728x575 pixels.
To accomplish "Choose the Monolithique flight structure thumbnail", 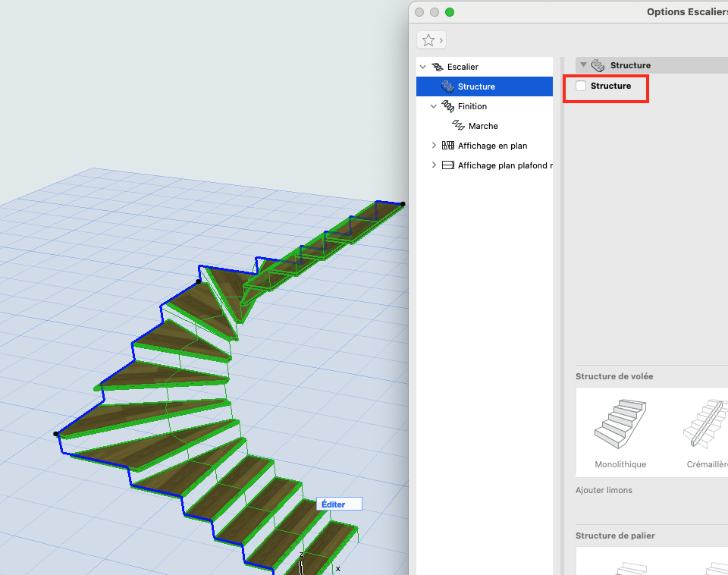I will [620, 432].
